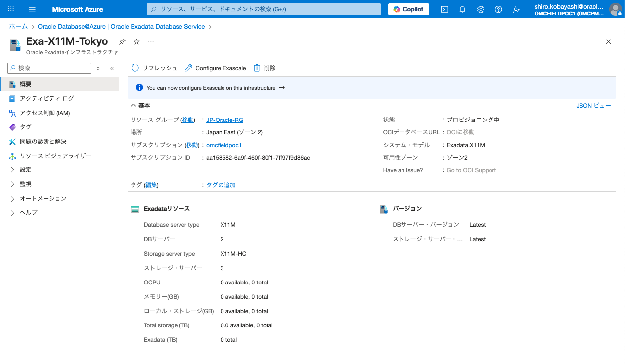Click OCIに移動 link
The width and height of the screenshot is (625, 364).
point(460,132)
